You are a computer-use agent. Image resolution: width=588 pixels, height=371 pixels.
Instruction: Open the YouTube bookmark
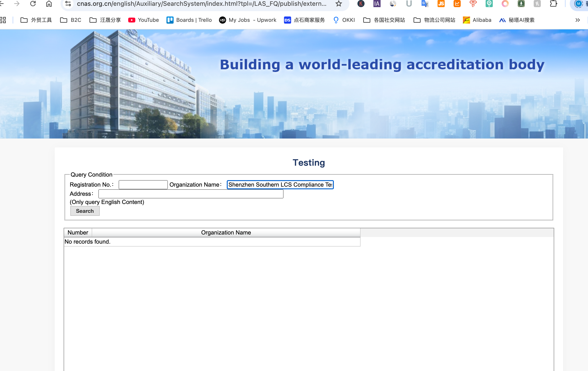click(x=144, y=20)
